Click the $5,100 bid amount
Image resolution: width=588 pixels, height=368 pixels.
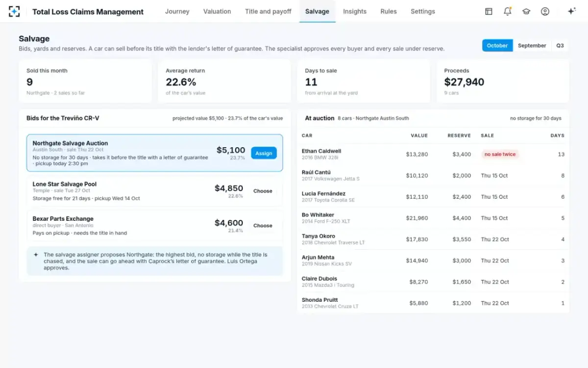pos(231,150)
